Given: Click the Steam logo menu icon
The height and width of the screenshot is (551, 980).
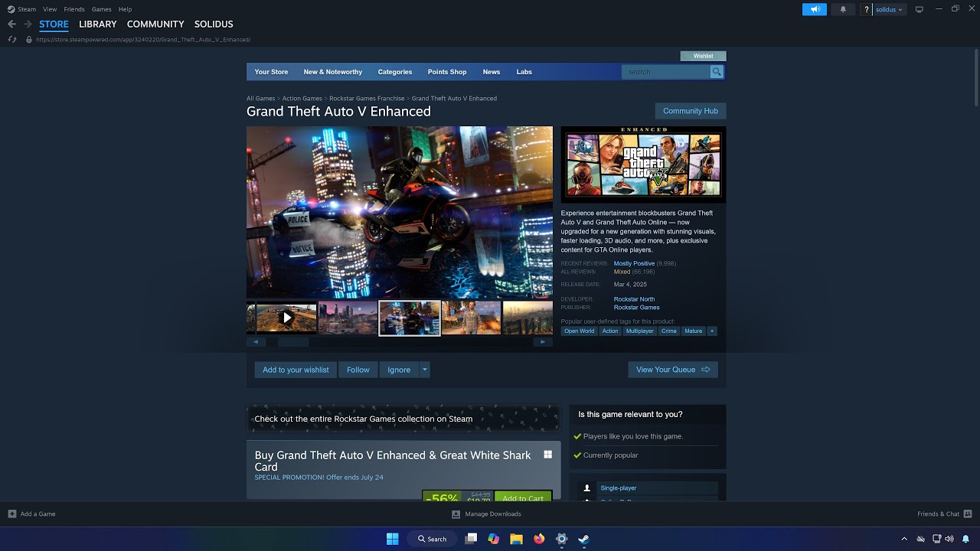Looking at the screenshot, I should (11, 9).
